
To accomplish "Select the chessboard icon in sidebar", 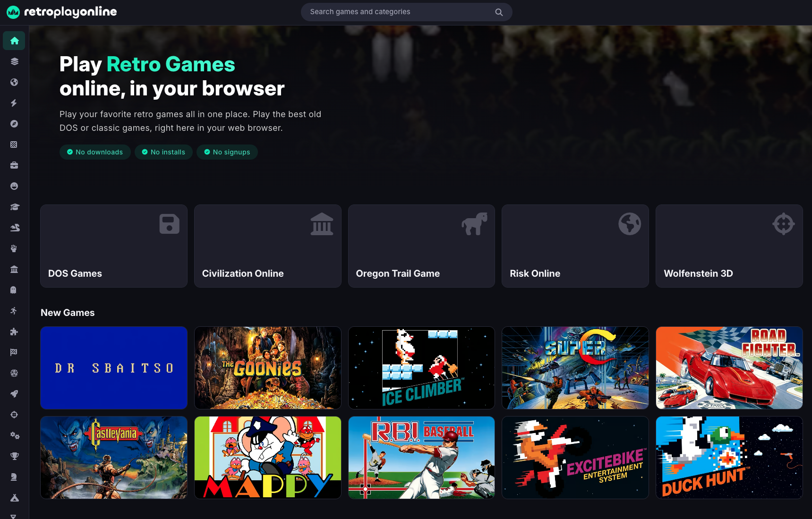I will [14, 145].
